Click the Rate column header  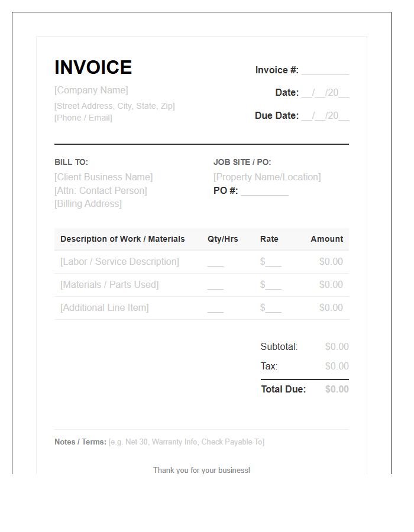point(269,239)
